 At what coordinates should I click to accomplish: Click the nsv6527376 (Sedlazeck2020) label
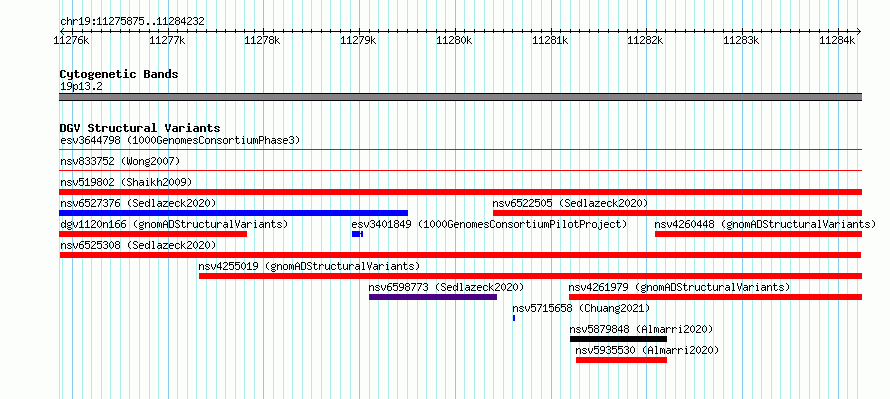point(138,203)
